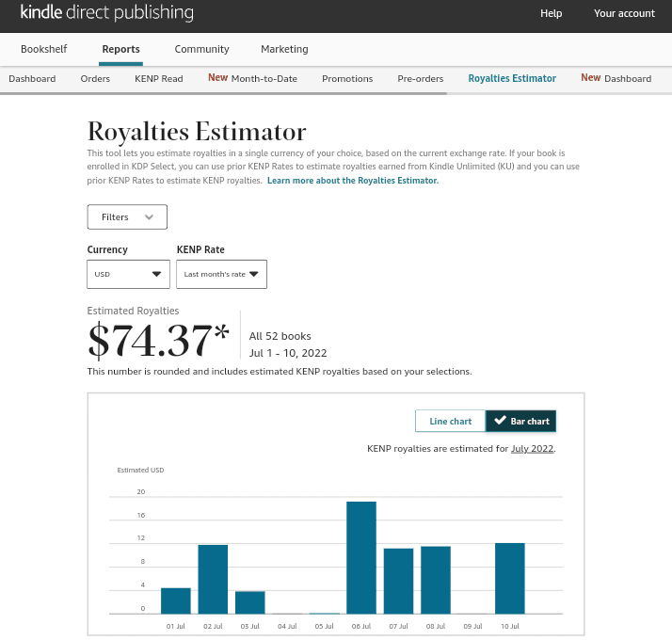The image size is (672, 640).
Task: View the Orders report
Action: [95, 79]
